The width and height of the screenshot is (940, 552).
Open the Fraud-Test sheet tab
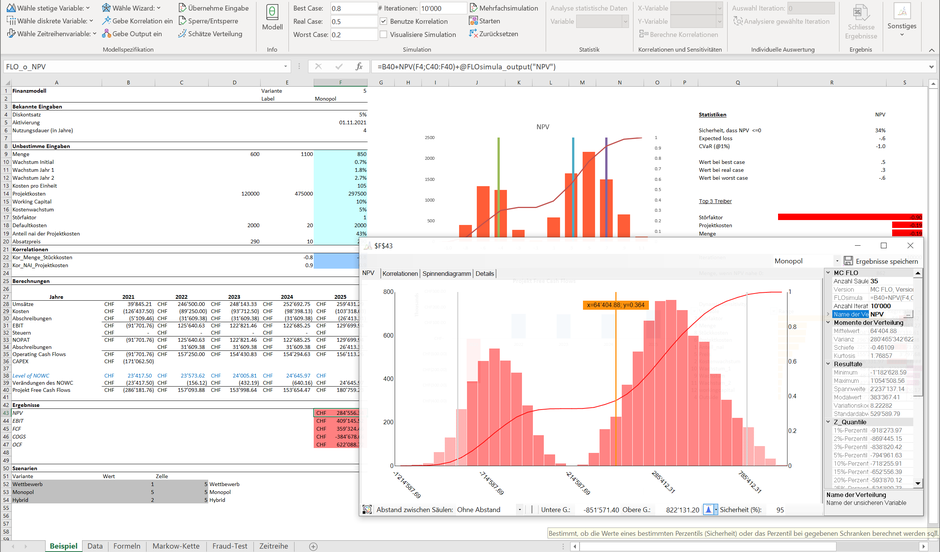point(230,546)
